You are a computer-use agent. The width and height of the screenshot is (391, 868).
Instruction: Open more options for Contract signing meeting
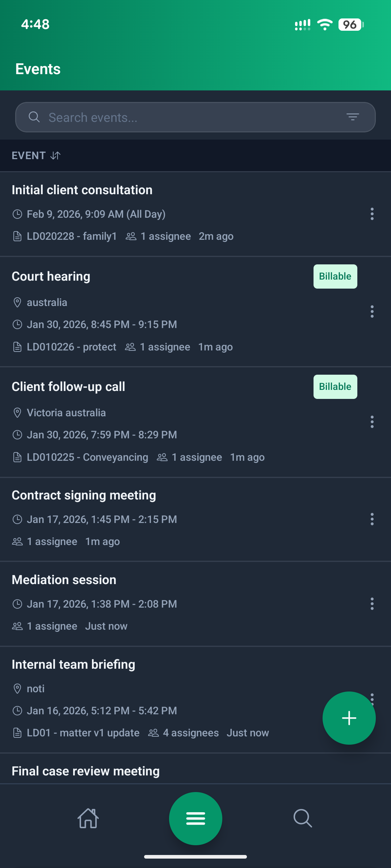pos(372,519)
